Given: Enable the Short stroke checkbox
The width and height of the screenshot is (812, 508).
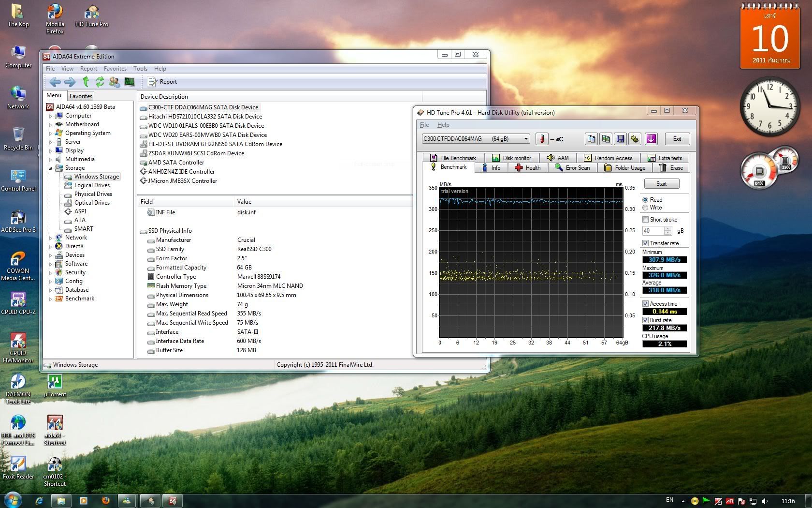Looking at the screenshot, I should point(645,220).
